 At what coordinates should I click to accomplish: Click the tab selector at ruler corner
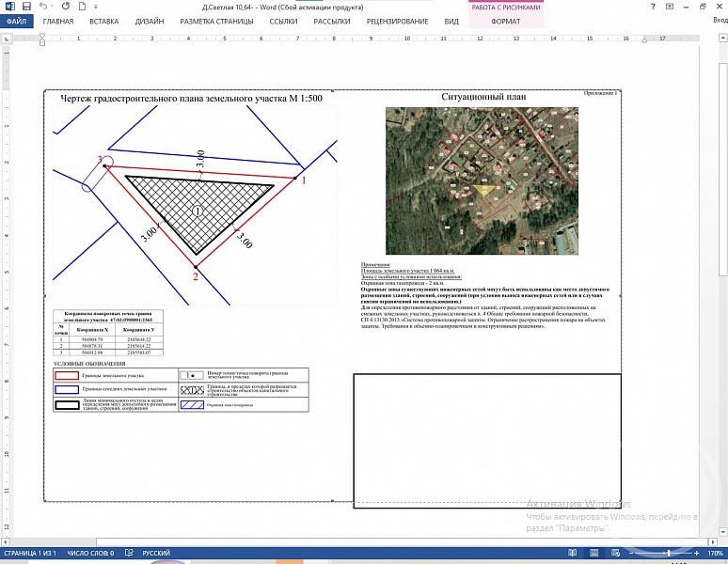(x=7, y=39)
